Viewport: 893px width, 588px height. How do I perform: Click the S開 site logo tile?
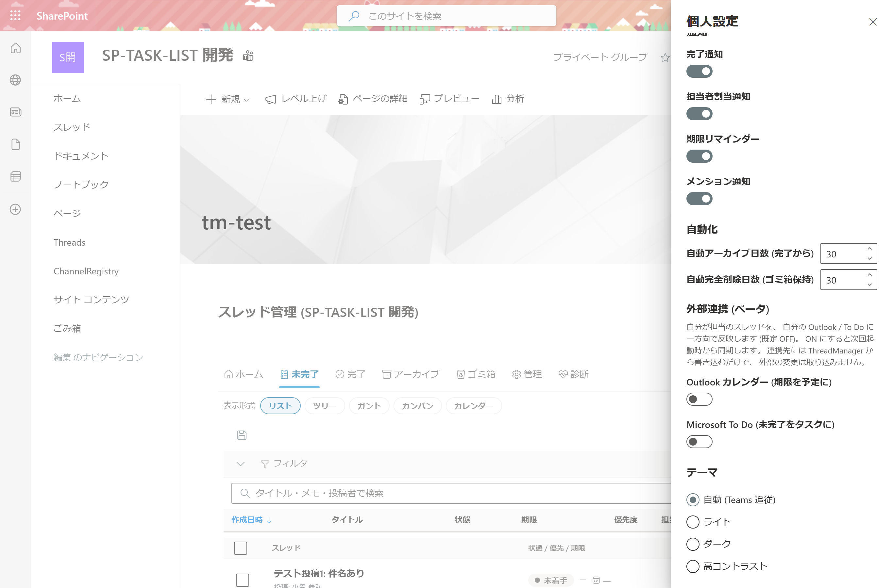point(68,57)
